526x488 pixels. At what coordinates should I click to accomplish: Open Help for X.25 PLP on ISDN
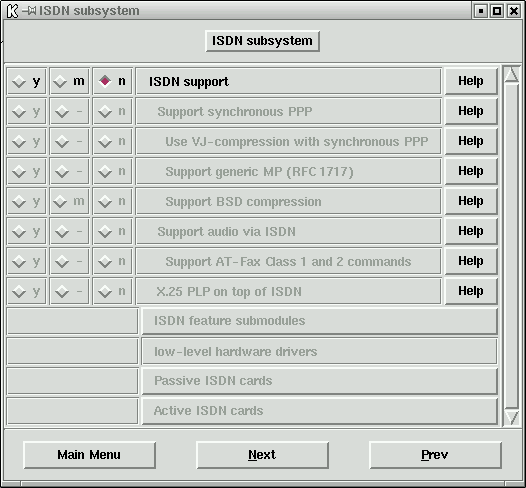coord(471,291)
